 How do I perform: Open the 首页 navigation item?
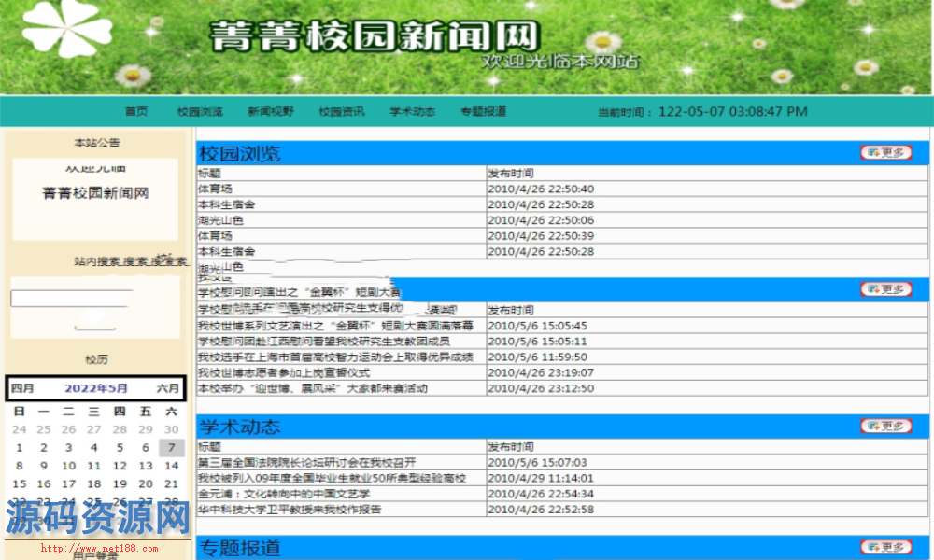[136, 112]
